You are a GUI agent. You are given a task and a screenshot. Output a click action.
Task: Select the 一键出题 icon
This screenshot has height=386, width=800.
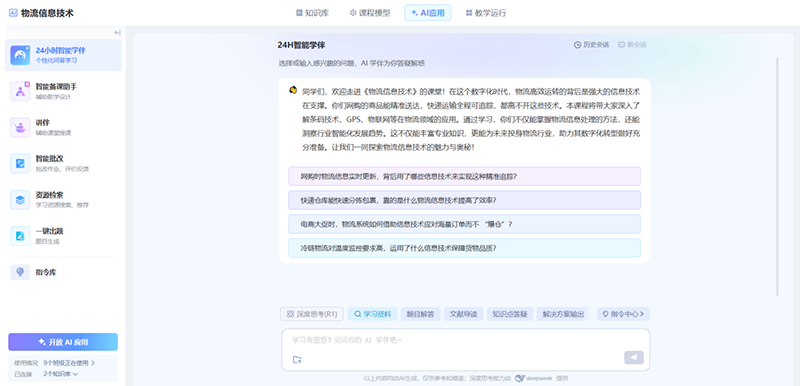click(x=20, y=236)
